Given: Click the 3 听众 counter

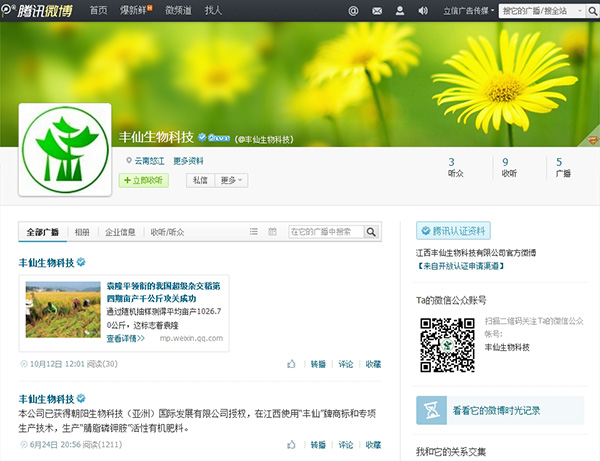Looking at the screenshot, I should (x=455, y=167).
